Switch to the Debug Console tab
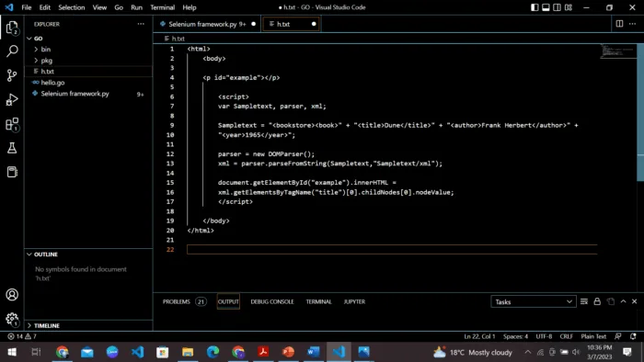The width and height of the screenshot is (644, 362). (272, 301)
